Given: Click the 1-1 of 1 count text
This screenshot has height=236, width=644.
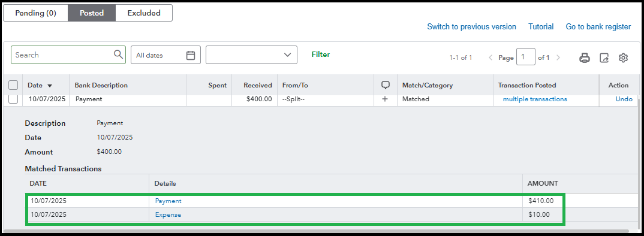Looking at the screenshot, I should tap(461, 58).
